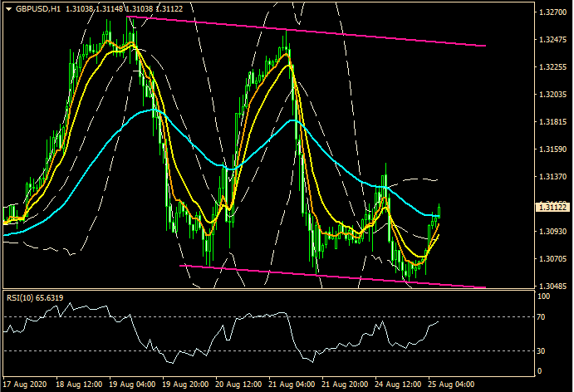Click the current price tag 1.31122
Image resolution: width=574 pixels, height=392 pixels.
point(552,207)
